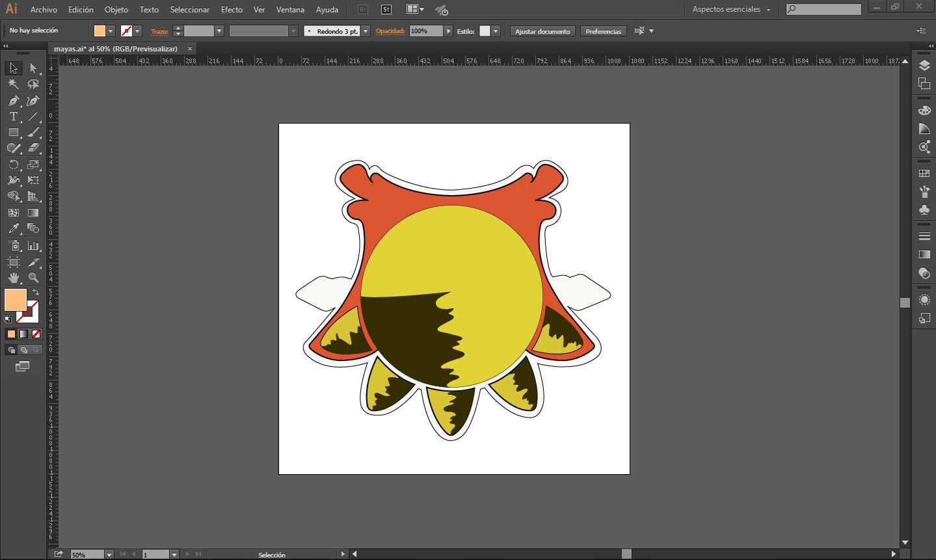The height and width of the screenshot is (560, 936).
Task: Choose the Paintbrush tool
Action: [x=34, y=132]
